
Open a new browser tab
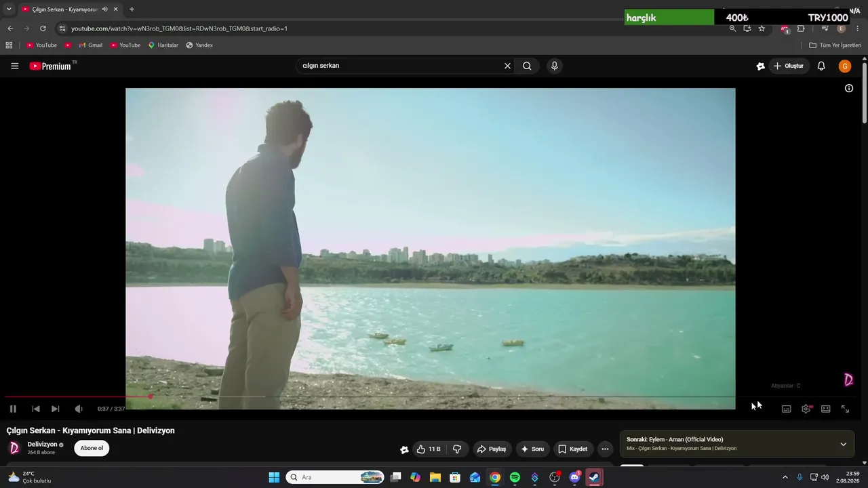coord(132,9)
